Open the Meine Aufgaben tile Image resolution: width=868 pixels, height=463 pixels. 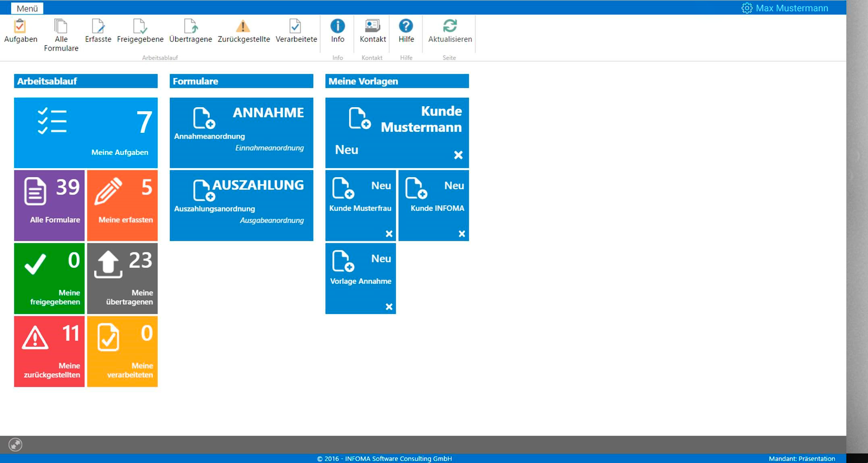[x=86, y=132]
